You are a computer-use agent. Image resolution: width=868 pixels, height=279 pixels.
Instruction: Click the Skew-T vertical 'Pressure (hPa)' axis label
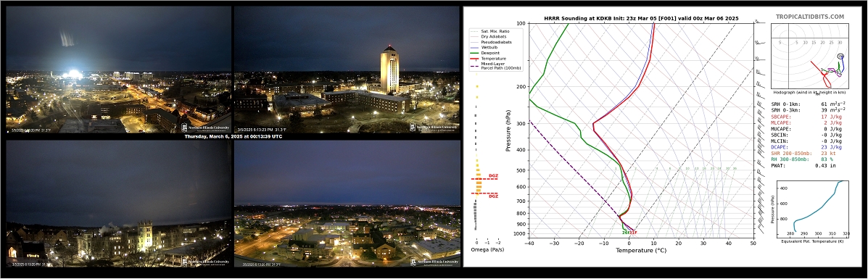tap(508, 130)
